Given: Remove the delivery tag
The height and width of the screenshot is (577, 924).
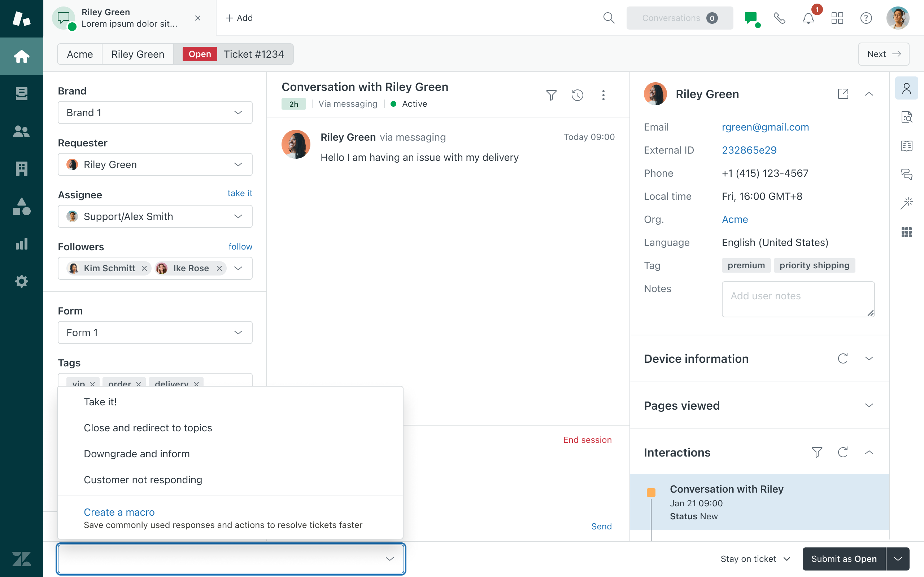Looking at the screenshot, I should click(196, 383).
